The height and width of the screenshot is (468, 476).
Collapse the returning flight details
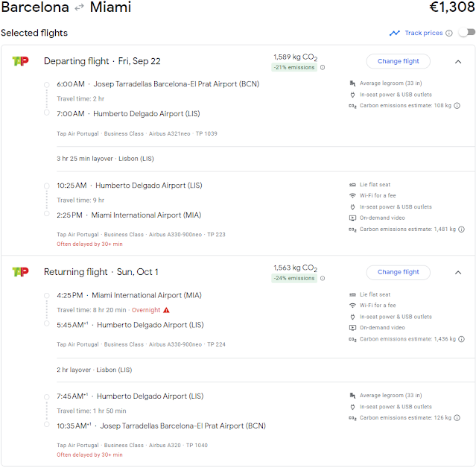tap(457, 272)
